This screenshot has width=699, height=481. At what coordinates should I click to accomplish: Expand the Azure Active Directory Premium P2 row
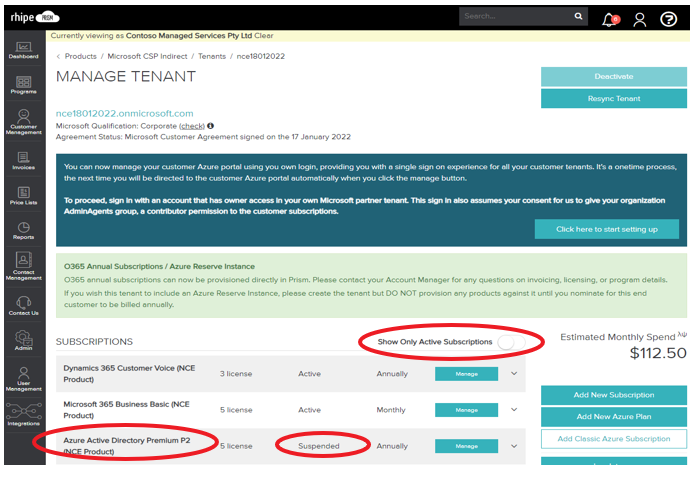pos(514,446)
